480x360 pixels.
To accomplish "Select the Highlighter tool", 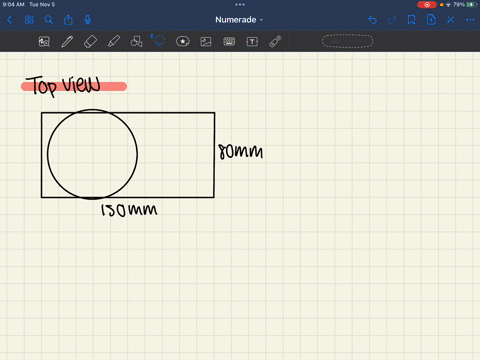I will tap(113, 42).
